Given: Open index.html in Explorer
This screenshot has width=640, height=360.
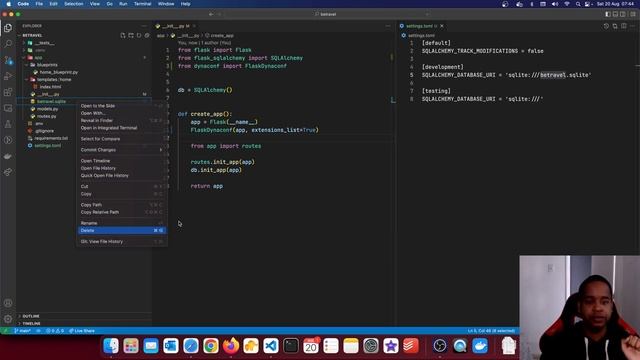Looking at the screenshot, I should click(x=50, y=87).
